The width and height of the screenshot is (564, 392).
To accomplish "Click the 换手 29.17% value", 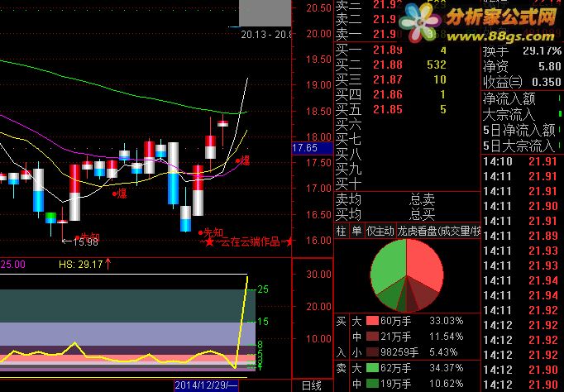I will coord(542,50).
